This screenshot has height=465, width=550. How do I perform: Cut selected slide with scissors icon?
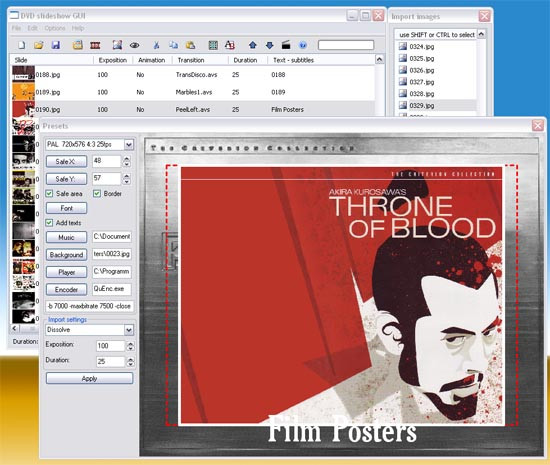point(156,45)
